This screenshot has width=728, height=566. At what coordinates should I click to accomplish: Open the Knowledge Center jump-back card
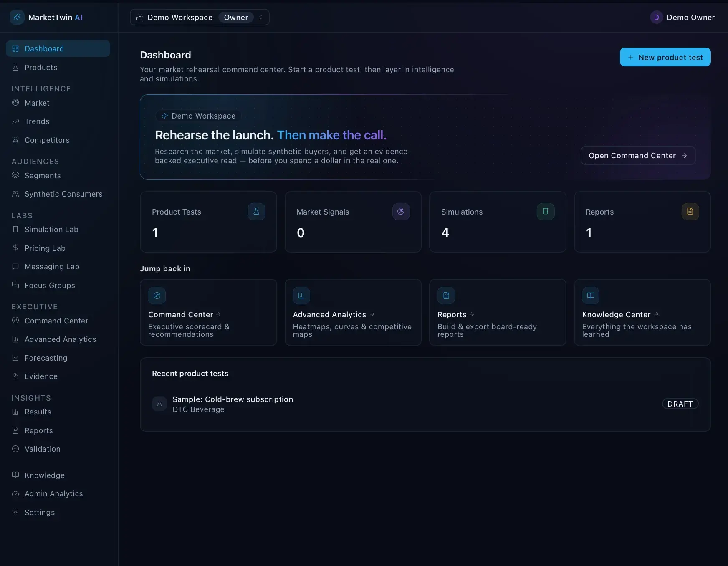pos(642,312)
